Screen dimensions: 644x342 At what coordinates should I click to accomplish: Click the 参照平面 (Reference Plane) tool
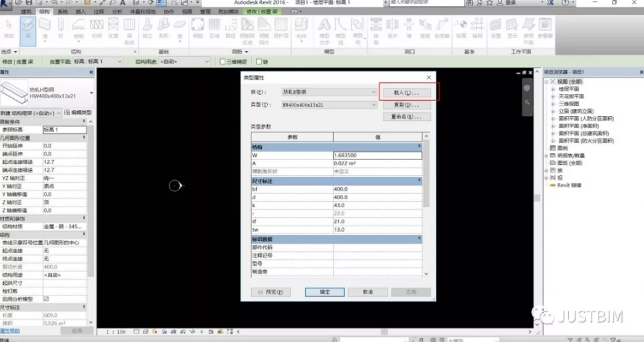click(528, 31)
